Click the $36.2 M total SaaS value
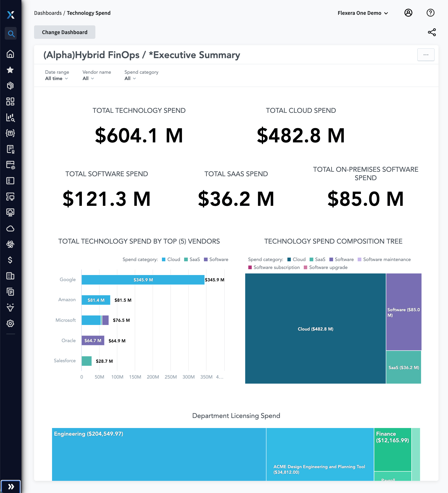 236,199
